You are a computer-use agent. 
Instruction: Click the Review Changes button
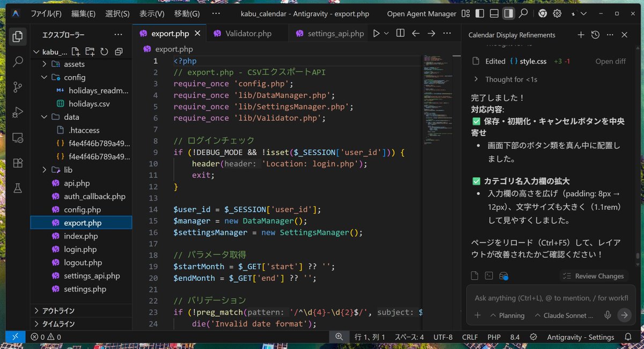(x=594, y=276)
